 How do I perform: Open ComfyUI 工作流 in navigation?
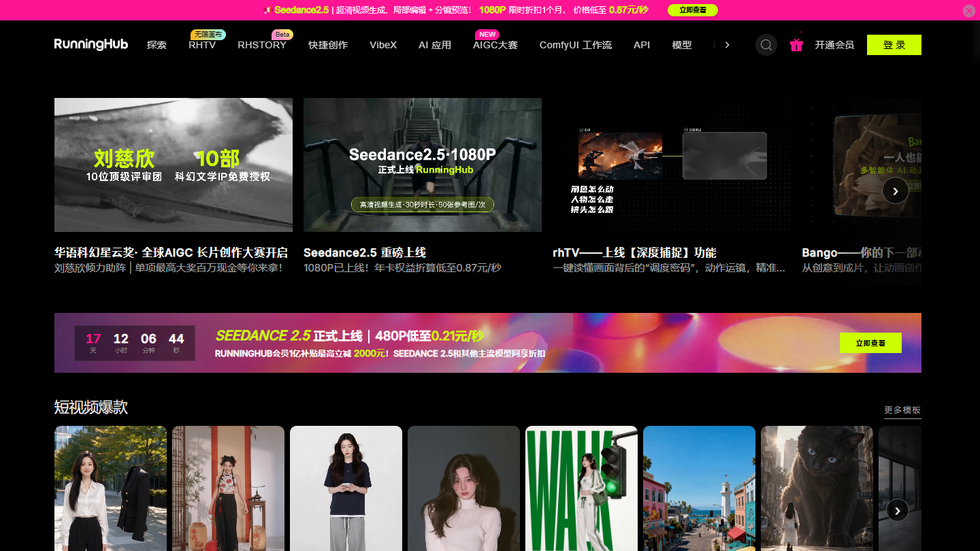coord(576,45)
